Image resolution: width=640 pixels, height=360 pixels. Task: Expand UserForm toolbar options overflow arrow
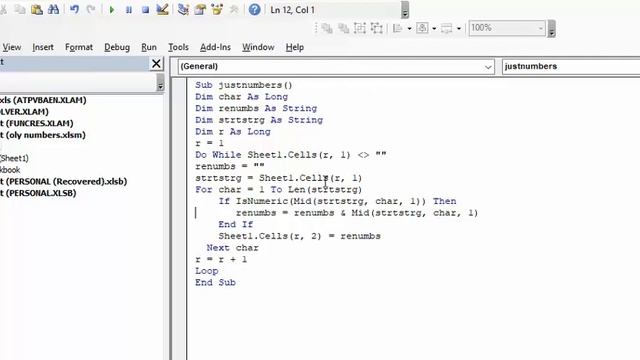[551, 29]
